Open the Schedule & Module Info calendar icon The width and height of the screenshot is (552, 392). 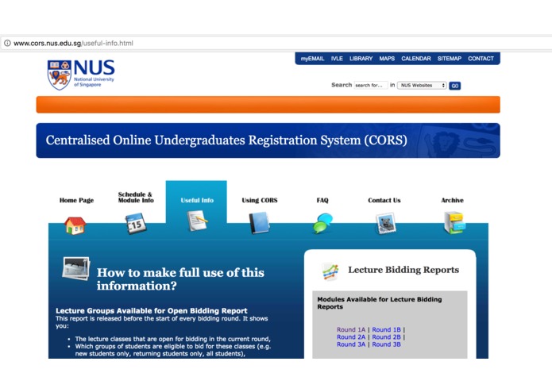pyautogui.click(x=136, y=224)
